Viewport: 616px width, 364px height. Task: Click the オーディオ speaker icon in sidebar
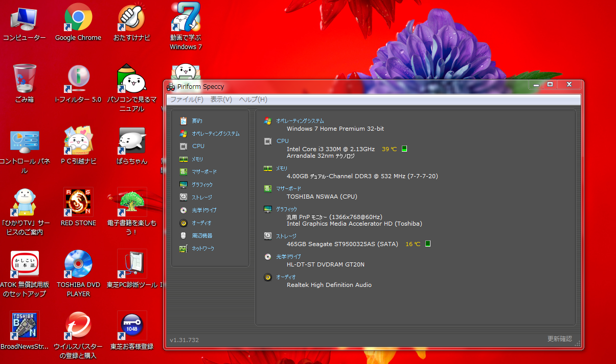point(184,223)
